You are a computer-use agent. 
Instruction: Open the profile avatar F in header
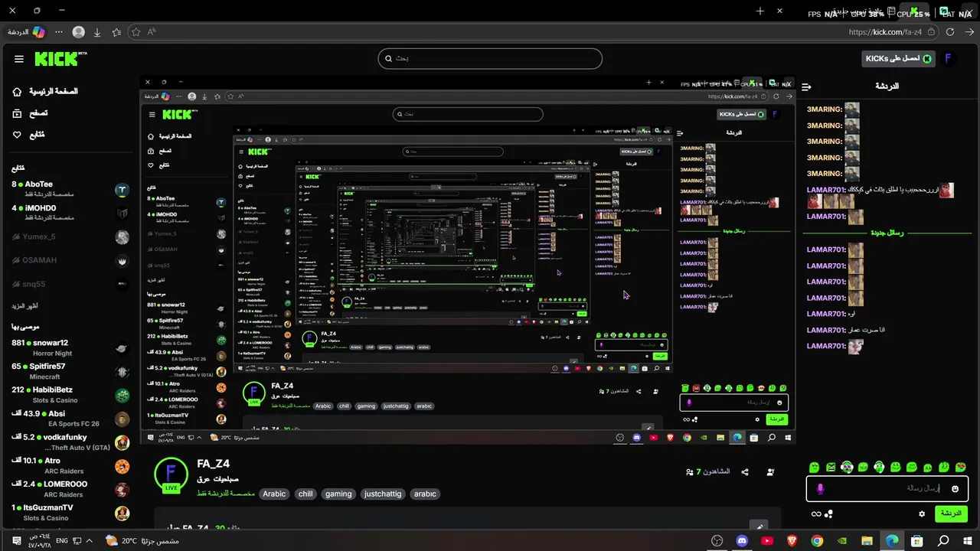pos(949,59)
